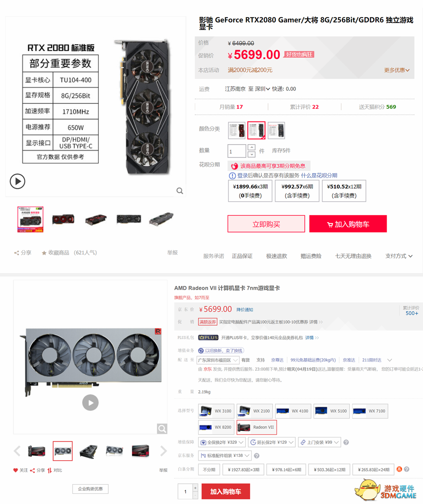Screen dimensions: 423x504
Task: Open the 全保换2年 ¥329 dropdown
Action: 222,442
